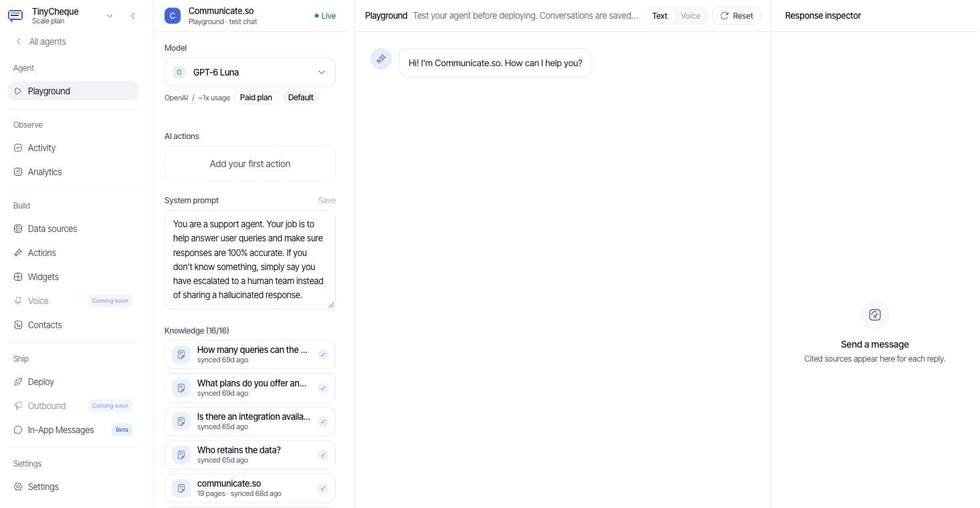
Task: Toggle checkmark on 'How many queries' knowledge item
Action: click(x=323, y=354)
